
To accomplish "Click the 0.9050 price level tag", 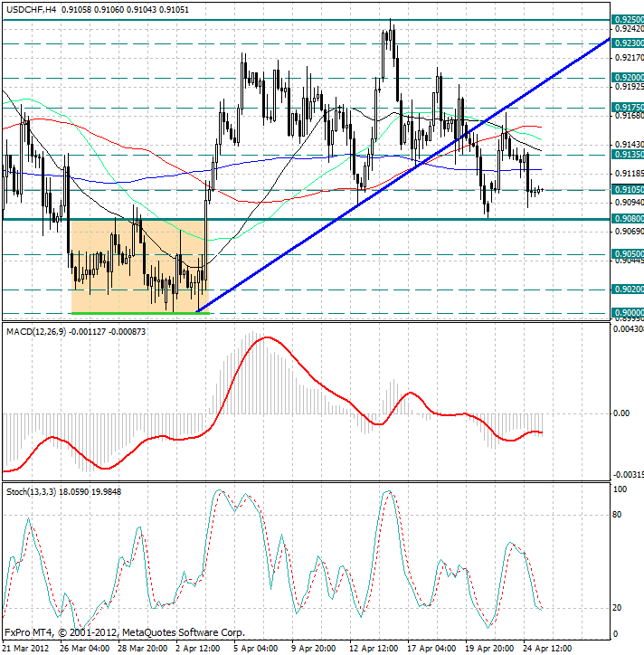I will coord(629,254).
